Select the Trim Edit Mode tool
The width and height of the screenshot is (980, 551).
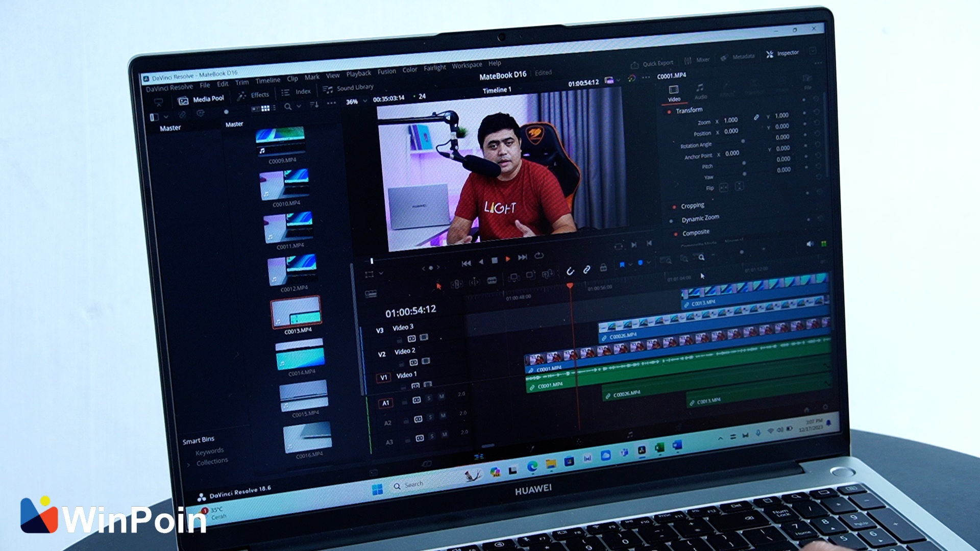[456, 284]
